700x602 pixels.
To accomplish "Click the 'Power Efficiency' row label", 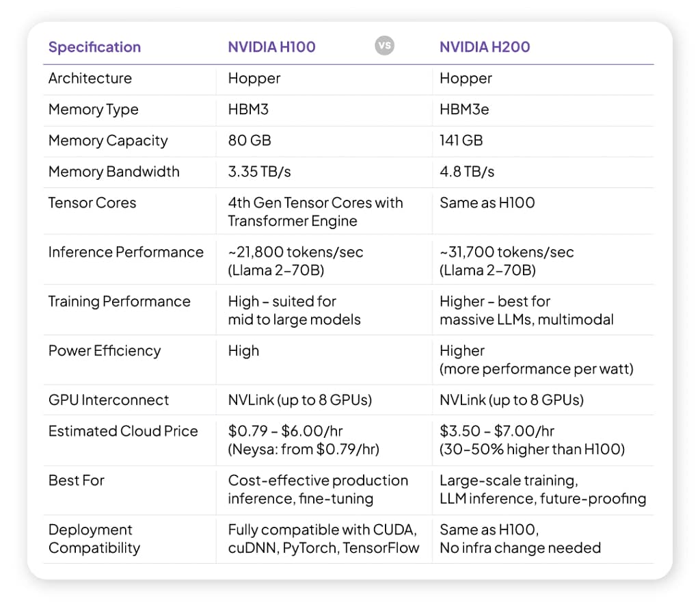I will click(105, 351).
